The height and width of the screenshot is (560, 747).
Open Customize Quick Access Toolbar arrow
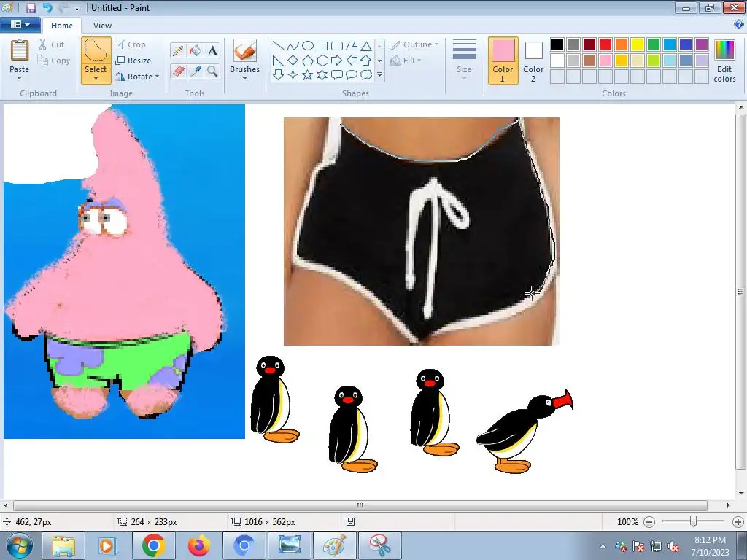click(x=77, y=8)
